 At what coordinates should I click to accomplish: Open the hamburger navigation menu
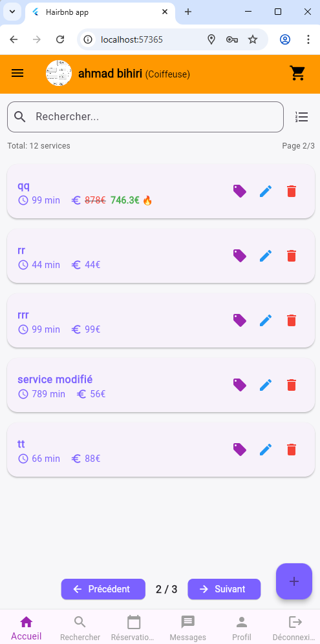coord(17,74)
